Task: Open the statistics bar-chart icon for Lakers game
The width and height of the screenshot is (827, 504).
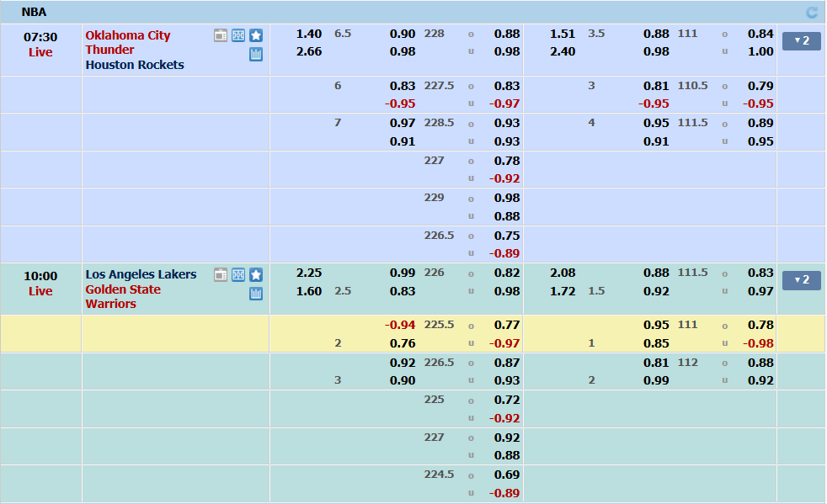Action: pos(256,294)
